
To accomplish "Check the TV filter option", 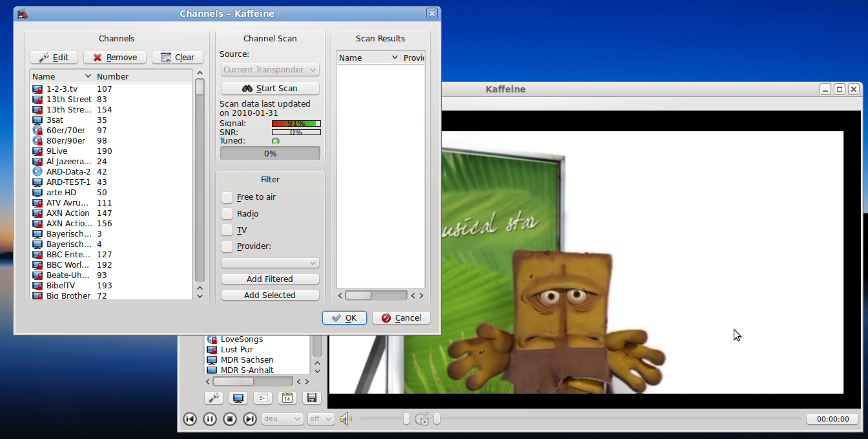I will (x=227, y=230).
